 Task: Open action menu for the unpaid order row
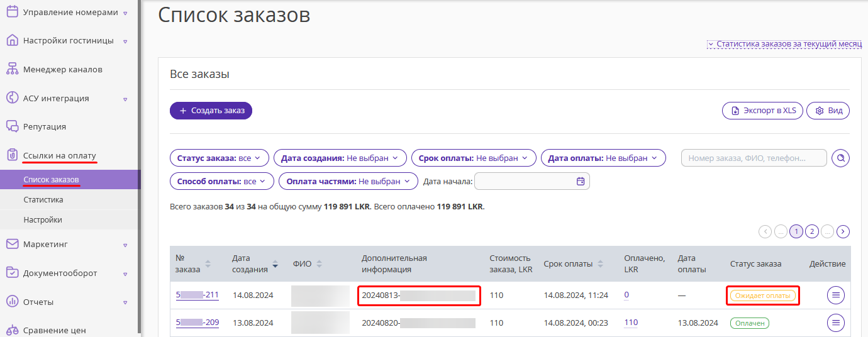[835, 295]
